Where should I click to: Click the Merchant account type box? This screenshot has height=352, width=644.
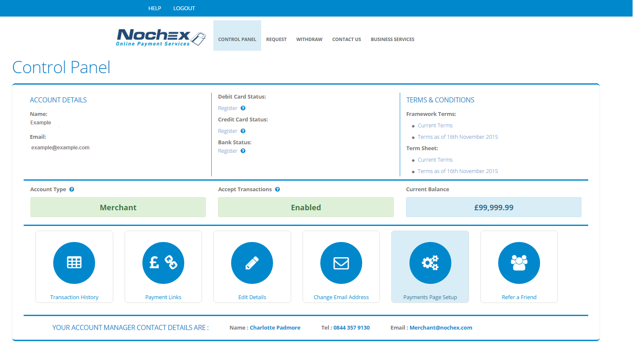pyautogui.click(x=118, y=207)
